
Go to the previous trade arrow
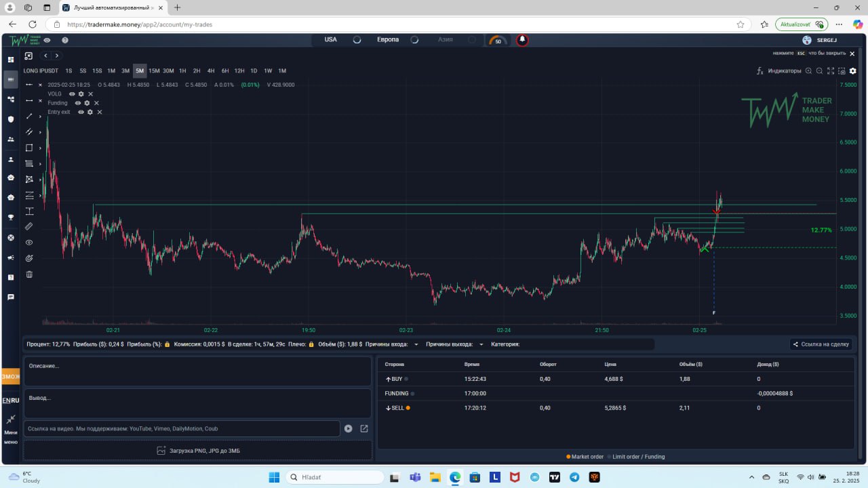point(45,56)
